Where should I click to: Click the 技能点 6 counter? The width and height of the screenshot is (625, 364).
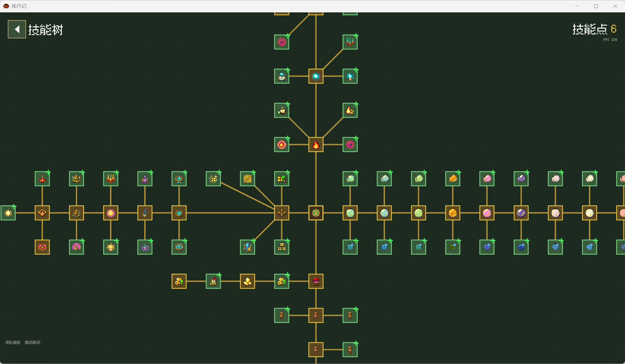coord(595,29)
